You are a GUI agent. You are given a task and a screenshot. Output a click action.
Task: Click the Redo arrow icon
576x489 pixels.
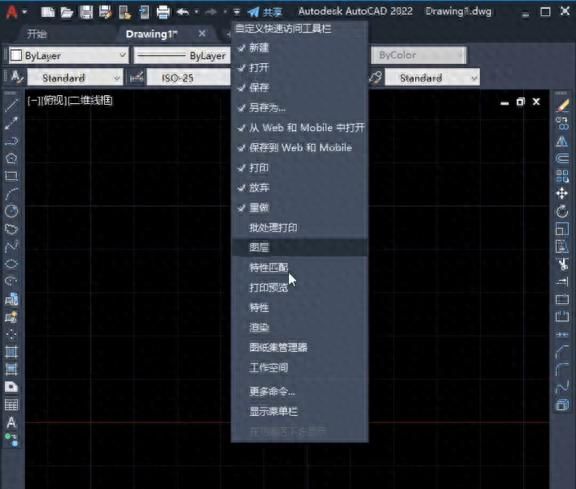pos(211,12)
